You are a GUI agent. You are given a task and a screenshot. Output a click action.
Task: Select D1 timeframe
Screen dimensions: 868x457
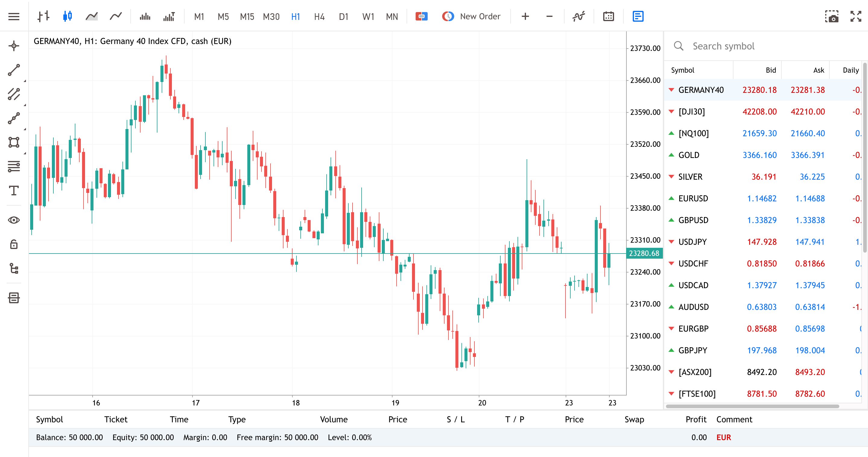tap(343, 17)
